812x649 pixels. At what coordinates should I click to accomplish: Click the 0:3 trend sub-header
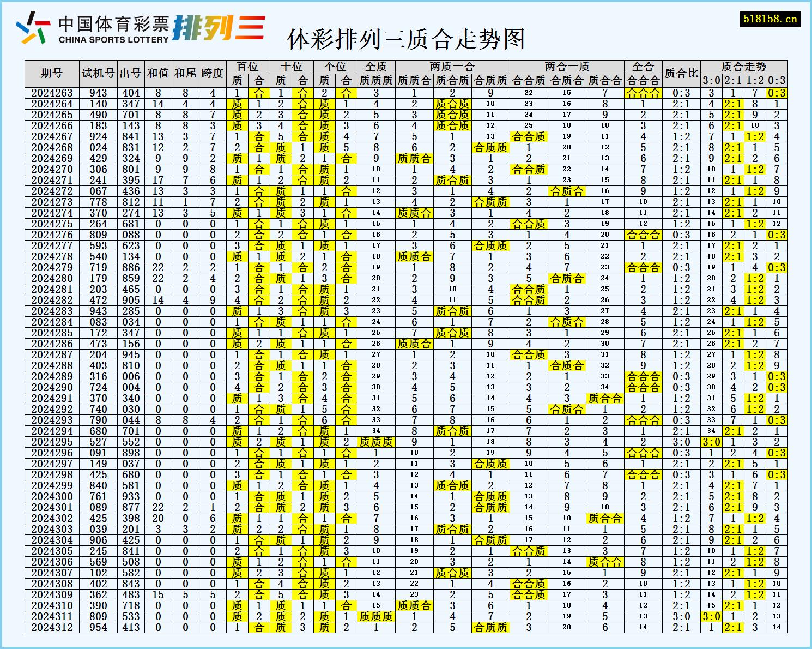coord(777,80)
